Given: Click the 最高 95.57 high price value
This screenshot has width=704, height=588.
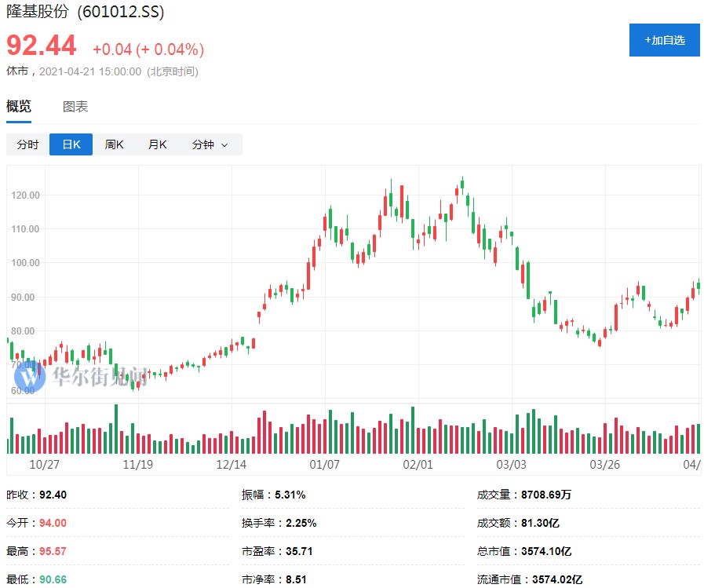Looking at the screenshot, I should (53, 551).
